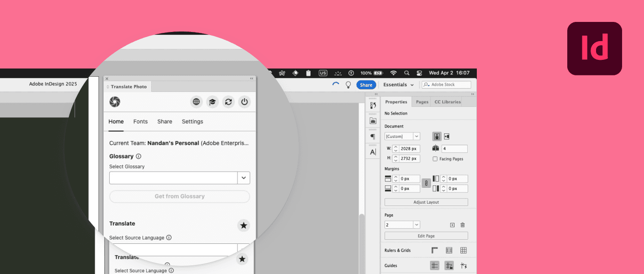Switch to the Pages panel tab
Screen dimensions: 644x274
point(422,102)
